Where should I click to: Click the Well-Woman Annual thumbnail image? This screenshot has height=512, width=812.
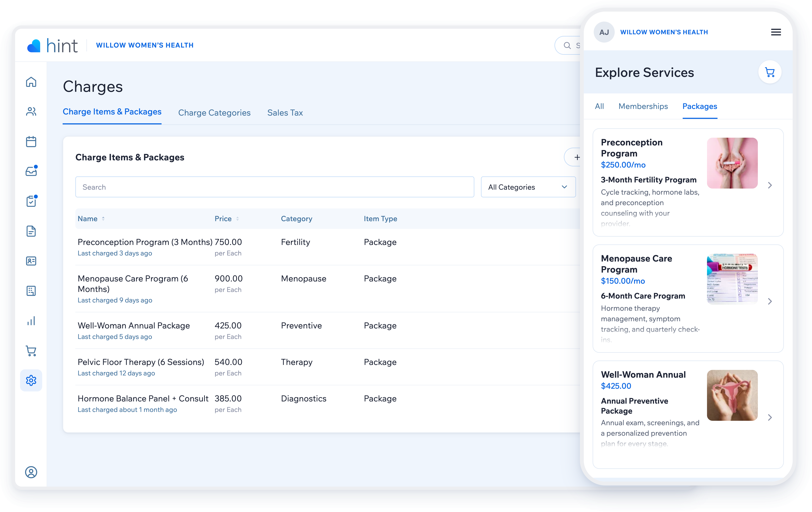(732, 395)
